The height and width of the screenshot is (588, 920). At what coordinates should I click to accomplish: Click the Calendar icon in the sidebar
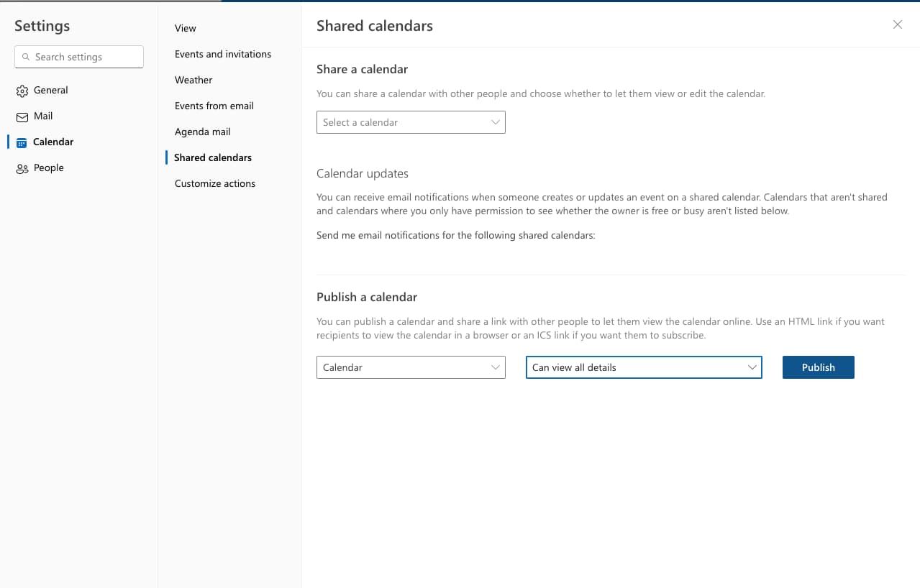pyautogui.click(x=22, y=142)
